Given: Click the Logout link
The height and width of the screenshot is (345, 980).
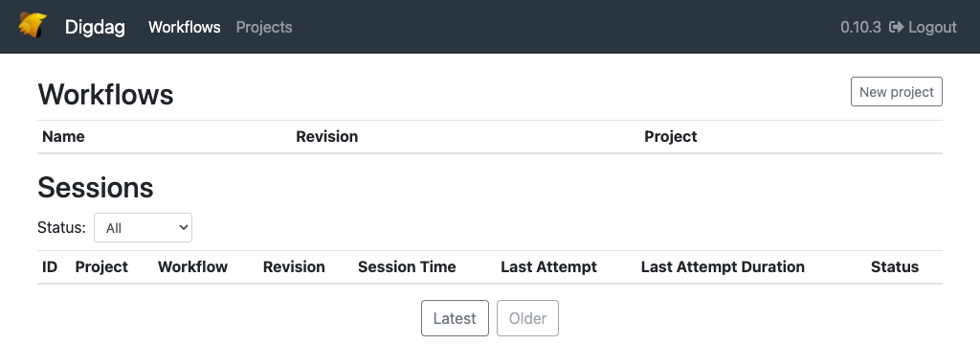Looking at the screenshot, I should click(924, 27).
